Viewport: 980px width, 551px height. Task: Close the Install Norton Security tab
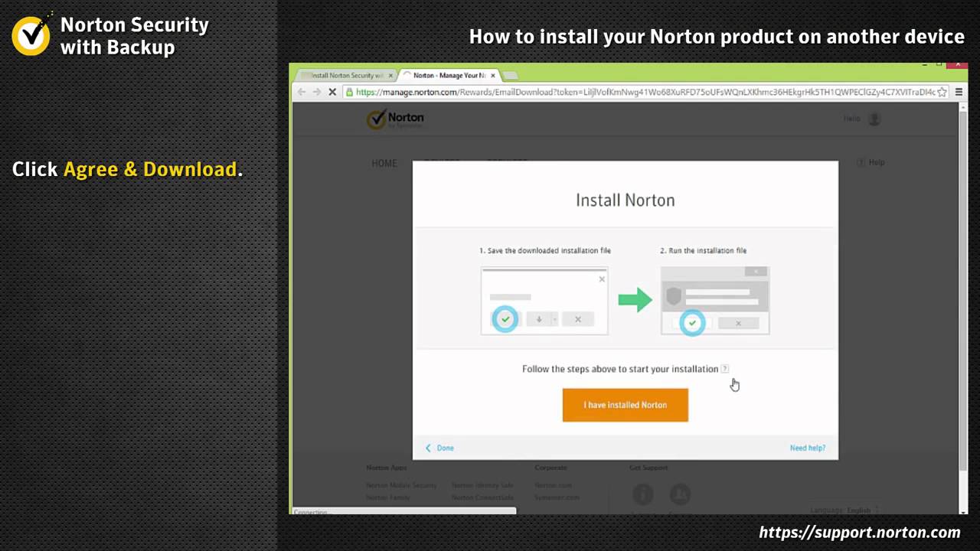[x=390, y=75]
